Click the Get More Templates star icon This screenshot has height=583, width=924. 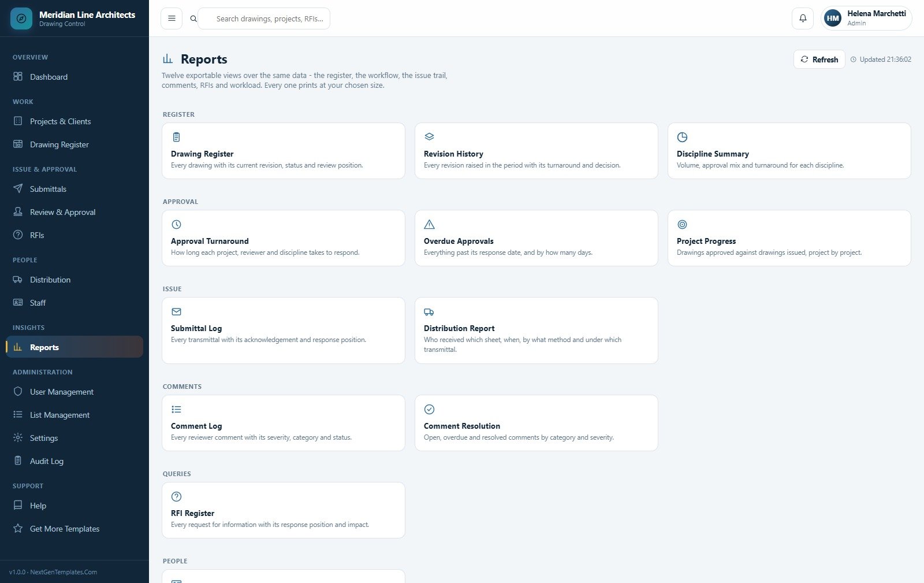coord(18,528)
